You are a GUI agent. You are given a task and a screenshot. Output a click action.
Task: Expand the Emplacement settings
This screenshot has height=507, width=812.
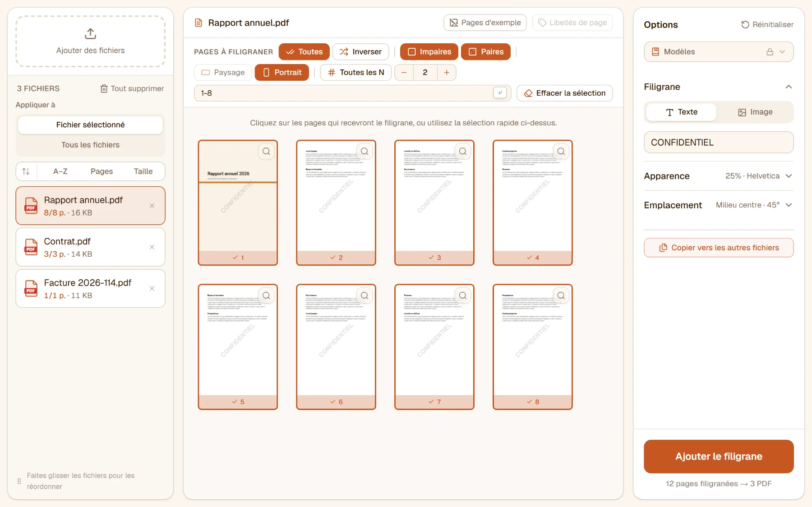click(x=719, y=205)
